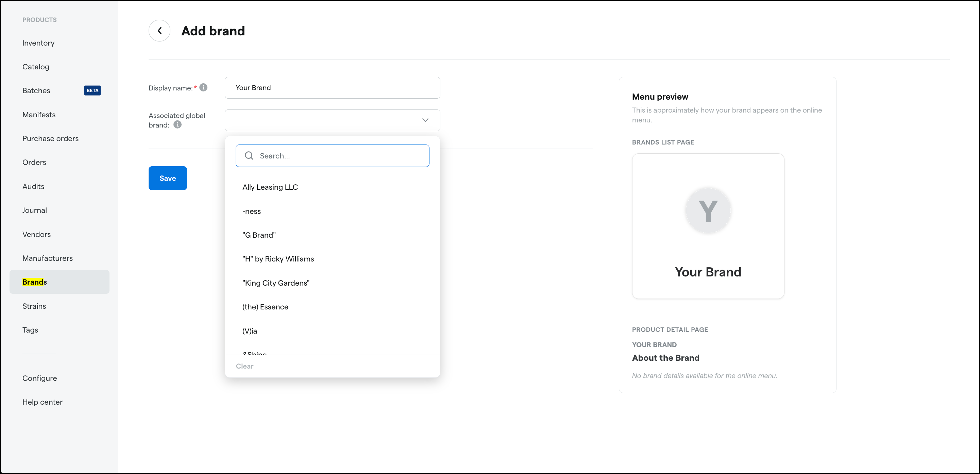Select Brands in the sidebar

point(60,282)
